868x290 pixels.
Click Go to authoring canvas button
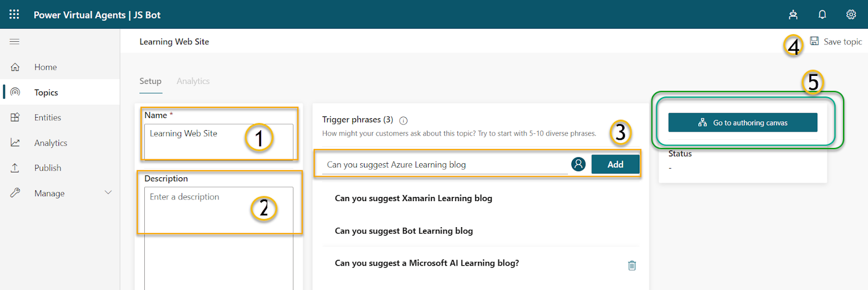743,123
